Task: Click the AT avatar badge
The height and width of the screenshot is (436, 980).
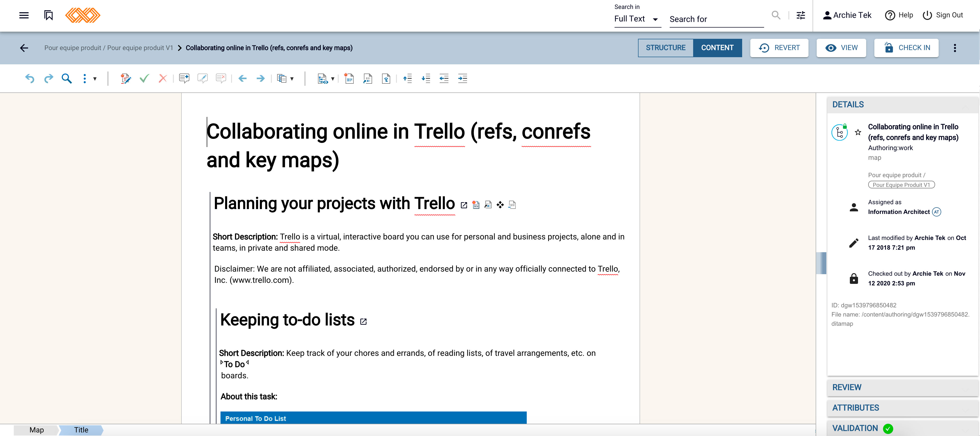Action: 937,212
